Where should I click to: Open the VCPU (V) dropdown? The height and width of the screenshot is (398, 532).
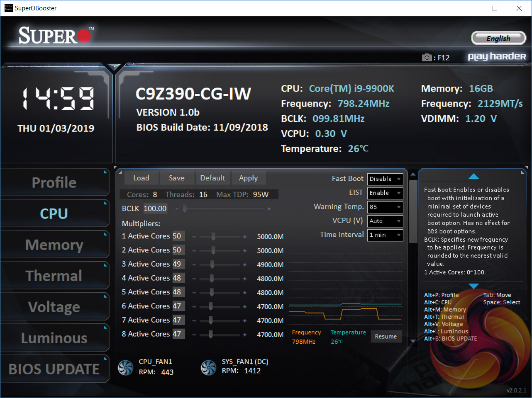385,221
